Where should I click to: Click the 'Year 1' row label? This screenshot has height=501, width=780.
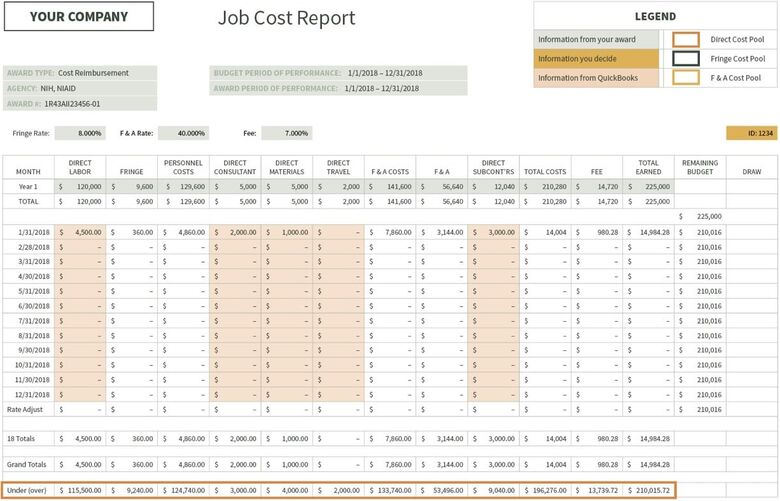tap(28, 187)
